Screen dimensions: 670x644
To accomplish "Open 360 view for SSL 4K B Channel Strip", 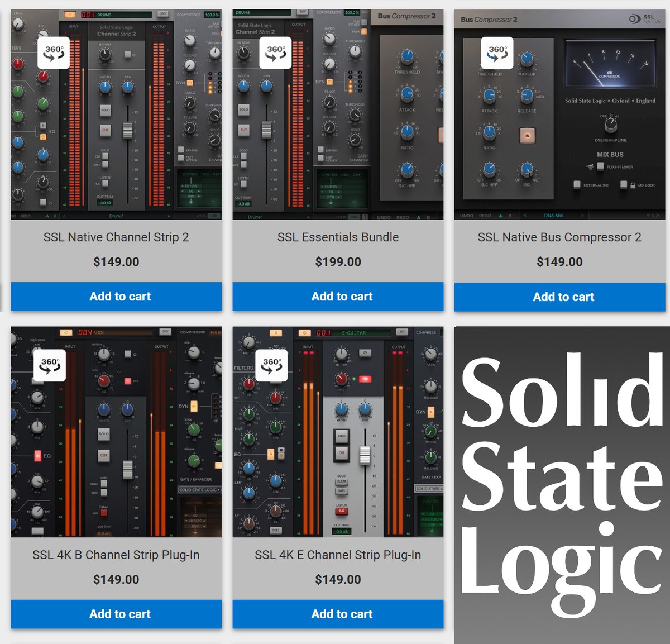I will [50, 365].
